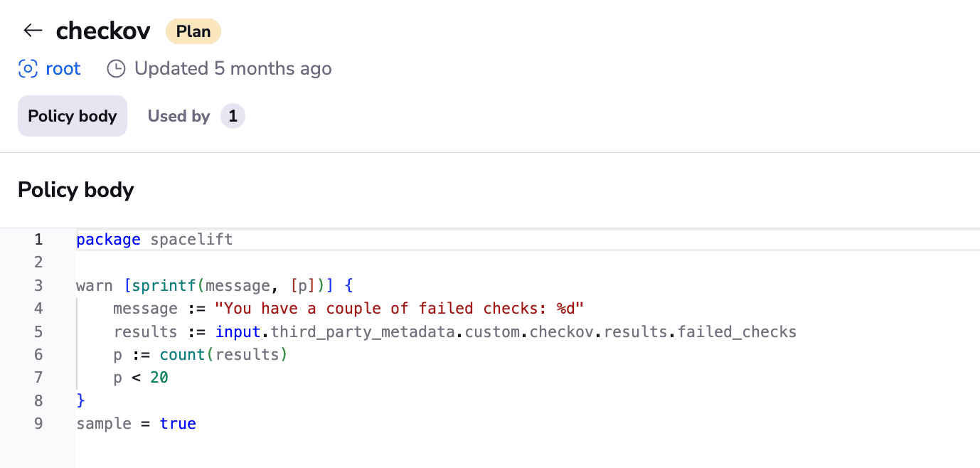Place cursor on the package spacelift line
980x468 pixels.
tap(154, 240)
